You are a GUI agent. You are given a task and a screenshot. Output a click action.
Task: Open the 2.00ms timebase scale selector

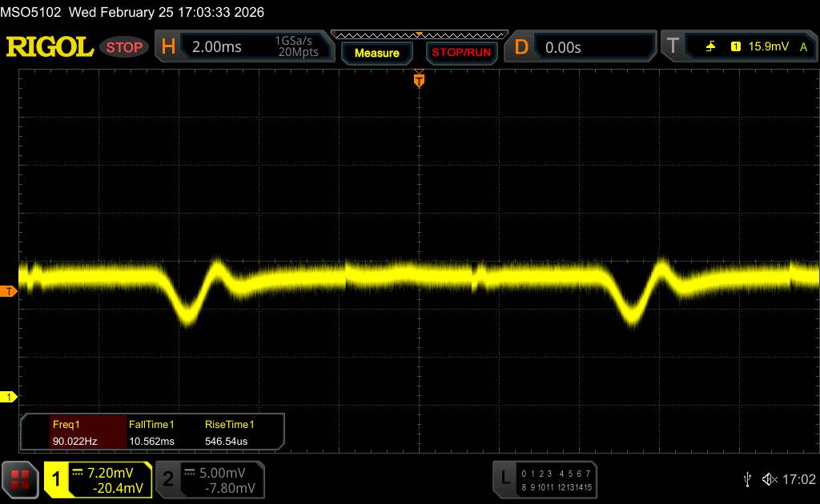point(217,47)
